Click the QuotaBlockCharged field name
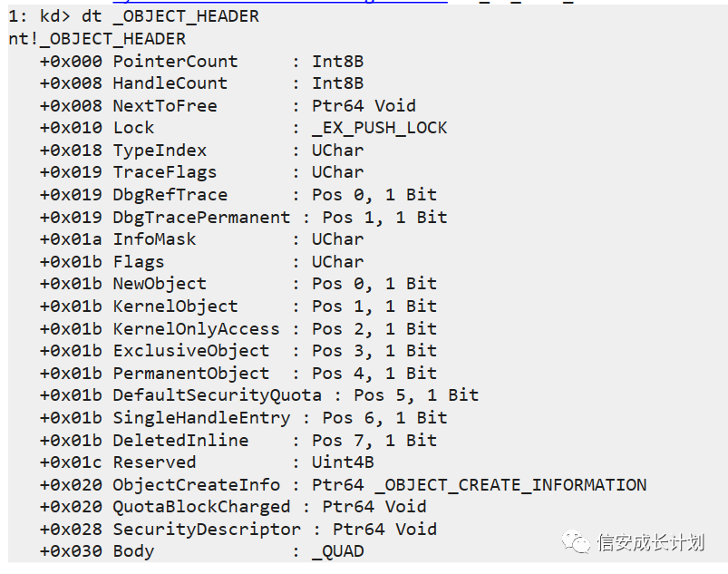This screenshot has width=728, height=574. (x=201, y=507)
